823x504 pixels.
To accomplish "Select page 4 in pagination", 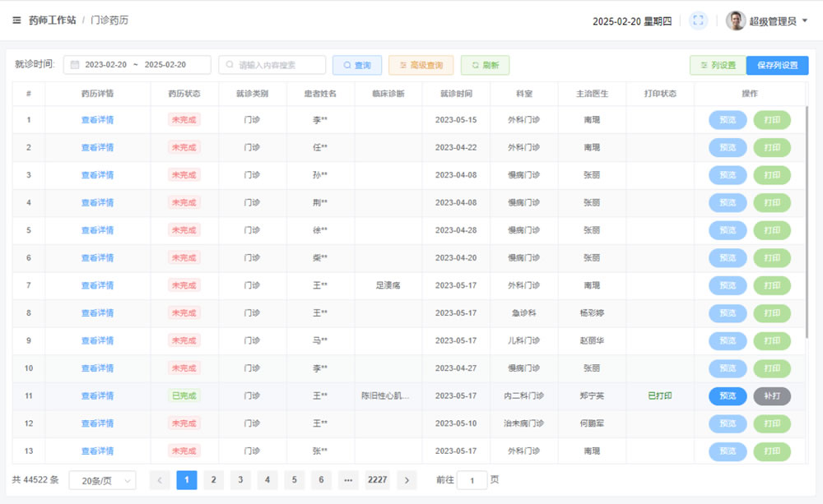I will click(267, 480).
